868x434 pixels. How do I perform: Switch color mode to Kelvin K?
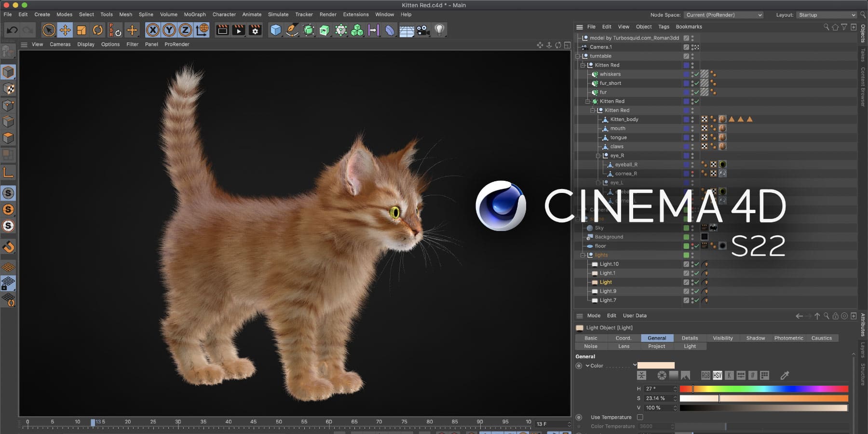pyautogui.click(x=729, y=375)
